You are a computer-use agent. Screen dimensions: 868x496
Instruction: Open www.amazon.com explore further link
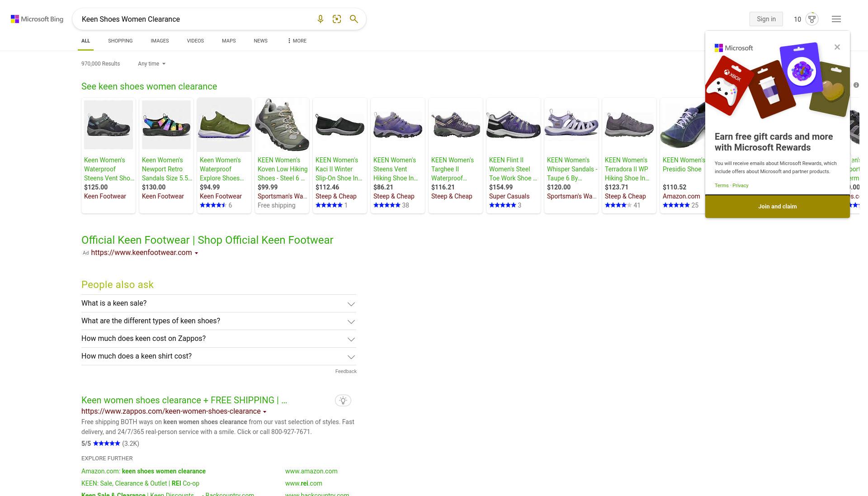(311, 471)
